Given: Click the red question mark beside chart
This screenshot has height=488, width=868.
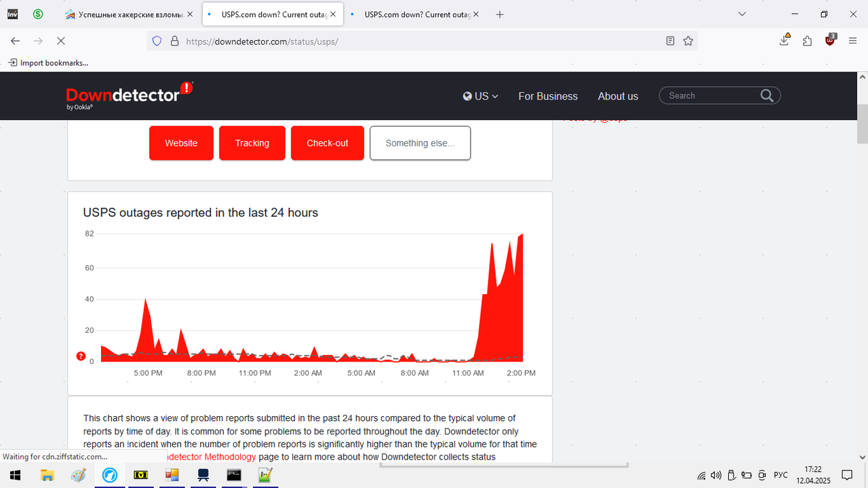Looking at the screenshot, I should [81, 357].
